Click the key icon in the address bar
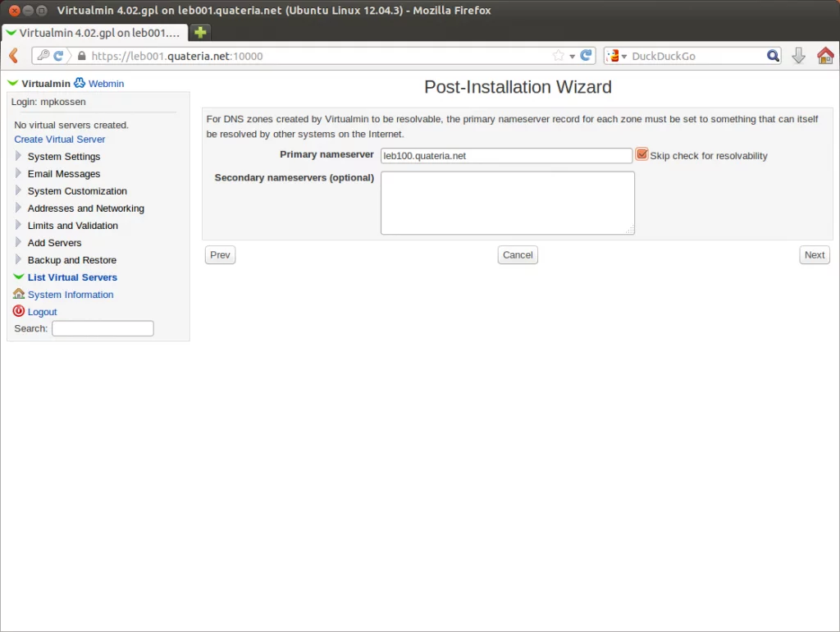This screenshot has width=840, height=632. pyautogui.click(x=43, y=55)
